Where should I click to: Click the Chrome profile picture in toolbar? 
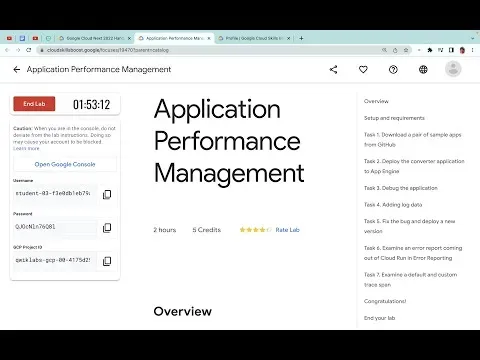[x=462, y=50]
